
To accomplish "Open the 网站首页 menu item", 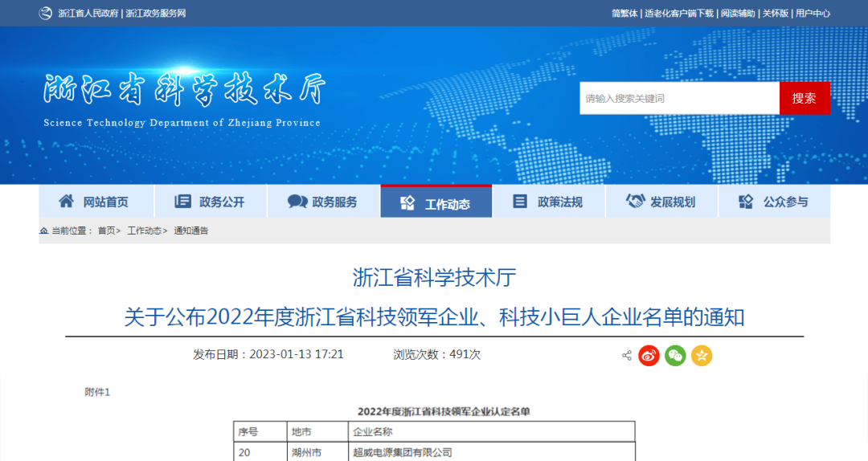I will coord(106,202).
